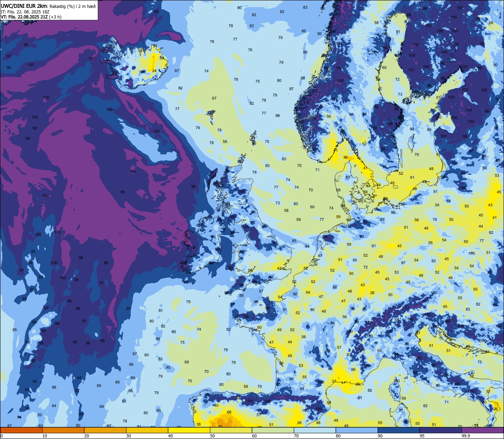Click the legend label '10'
Viewport: 504px width, 439px height.
coord(44,436)
